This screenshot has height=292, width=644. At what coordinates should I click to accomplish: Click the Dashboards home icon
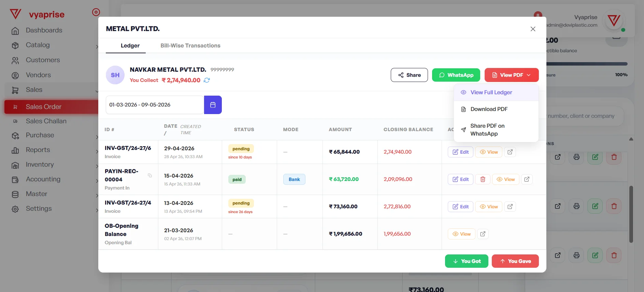point(15,31)
